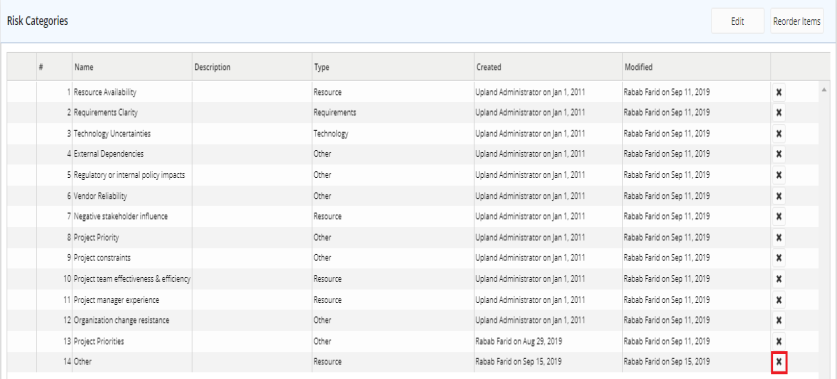This screenshot has width=837, height=379.
Task: Remove Technology Uncertainties with its X icon
Action: click(778, 133)
